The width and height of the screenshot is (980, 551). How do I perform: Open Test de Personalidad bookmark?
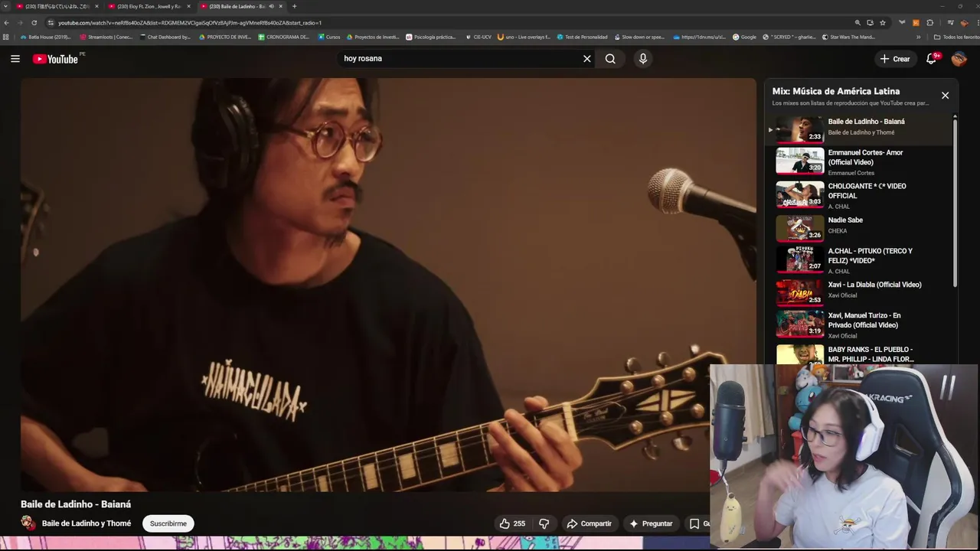click(582, 37)
